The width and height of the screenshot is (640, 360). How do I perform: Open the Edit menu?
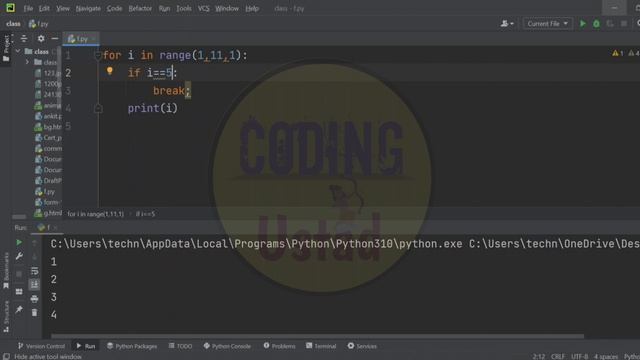44,8
